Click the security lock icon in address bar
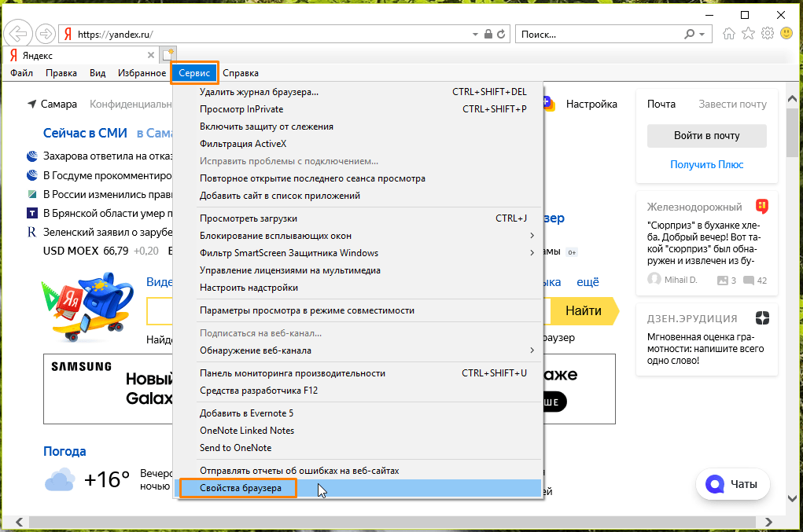Image resolution: width=803 pixels, height=532 pixels. tap(488, 35)
